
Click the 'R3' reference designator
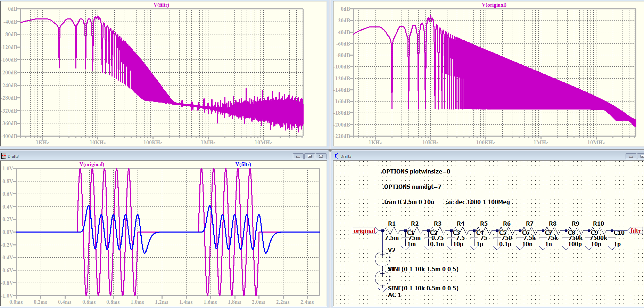[437, 224]
